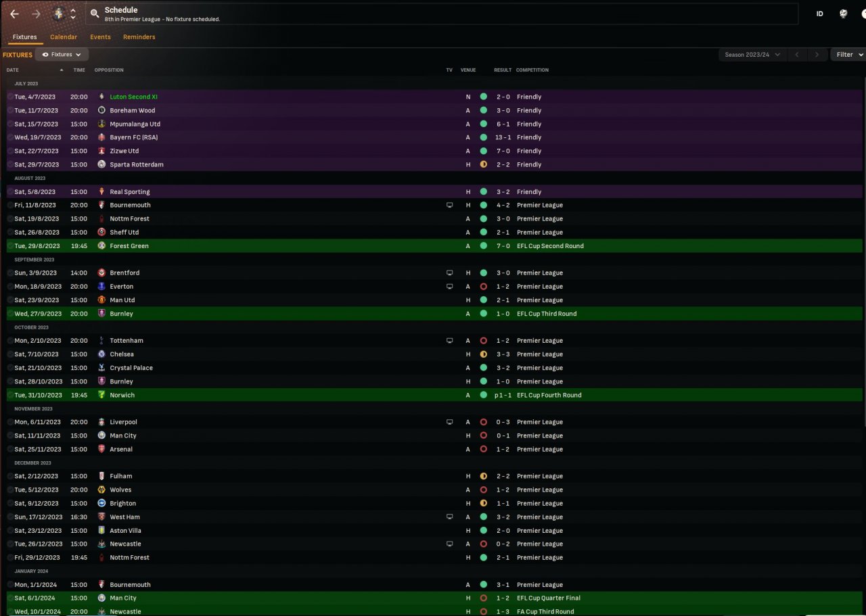Screen dimensions: 866x616
Task: Open the Fixtures view dropdown with eye icon
Action: [62, 54]
